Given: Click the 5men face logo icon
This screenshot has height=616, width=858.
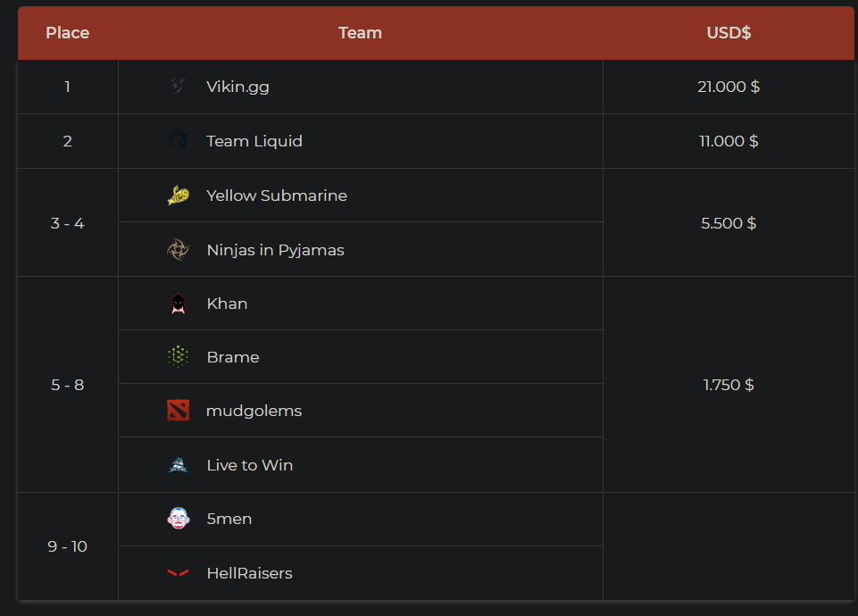Looking at the screenshot, I should [178, 519].
